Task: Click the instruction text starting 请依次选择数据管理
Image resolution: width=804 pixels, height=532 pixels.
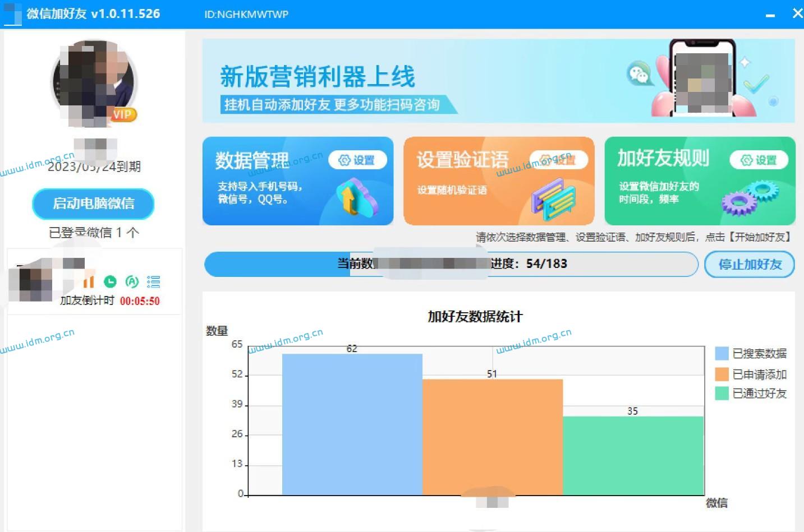Action: (633, 237)
